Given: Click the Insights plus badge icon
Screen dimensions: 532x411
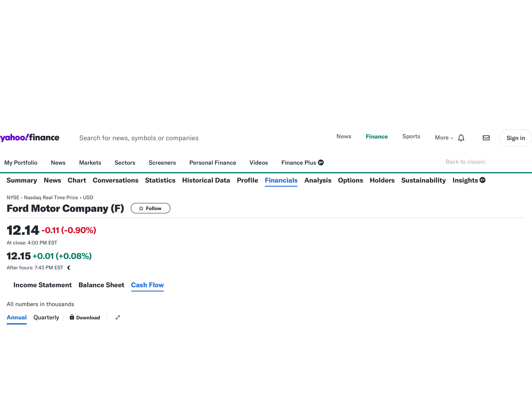Looking at the screenshot, I should [482, 180].
